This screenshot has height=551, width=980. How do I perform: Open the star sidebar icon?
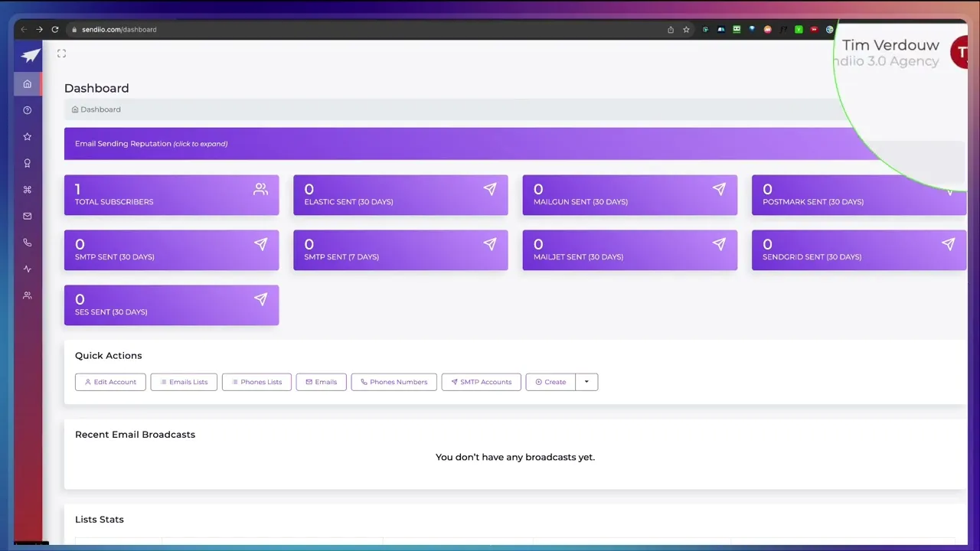(28, 137)
